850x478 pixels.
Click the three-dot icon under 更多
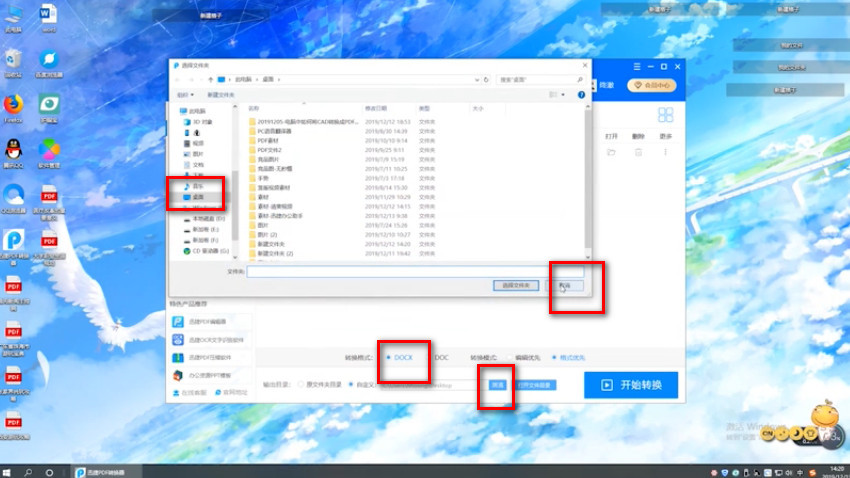tap(665, 152)
